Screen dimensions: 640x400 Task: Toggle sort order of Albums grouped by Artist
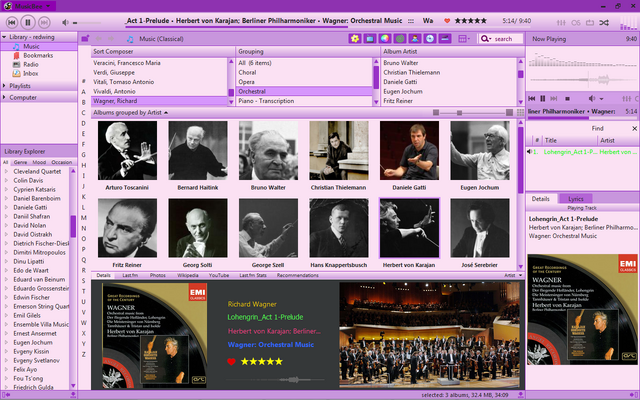point(131,113)
